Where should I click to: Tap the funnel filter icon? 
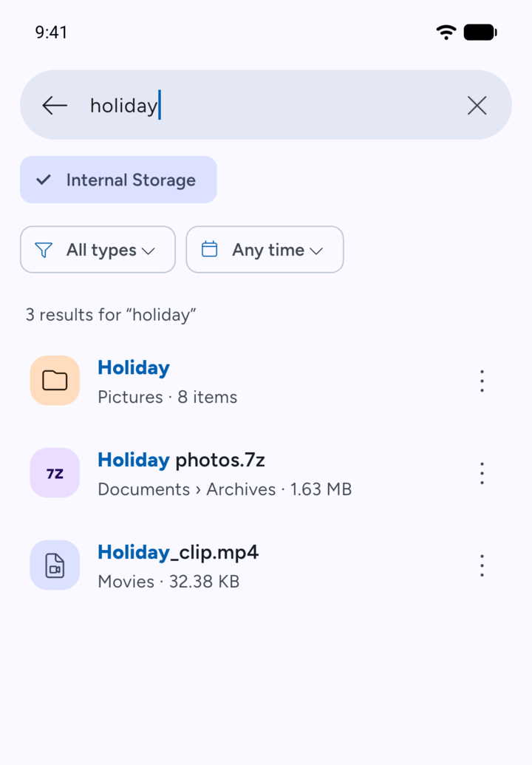click(44, 250)
